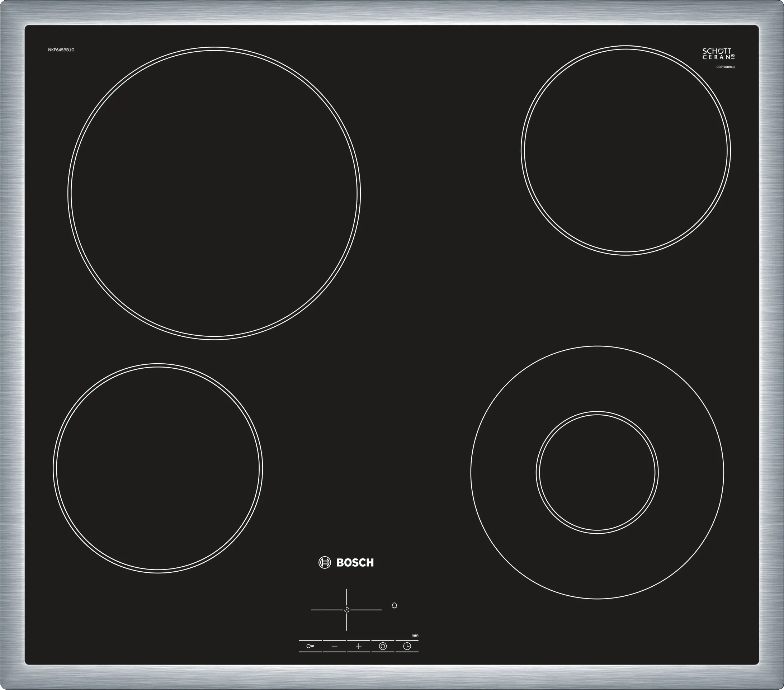The image size is (784, 690).
Task: Tap the left arm of zone selector cross
Action: [327, 610]
